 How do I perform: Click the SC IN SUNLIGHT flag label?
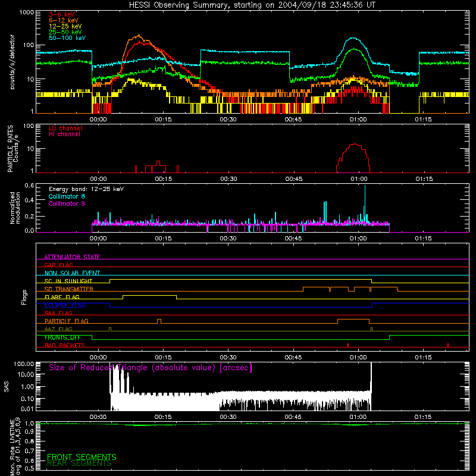point(68,281)
